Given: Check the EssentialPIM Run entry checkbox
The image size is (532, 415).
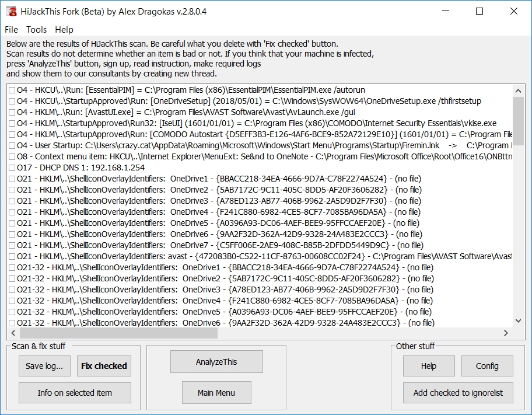Looking at the screenshot, I should [12, 90].
